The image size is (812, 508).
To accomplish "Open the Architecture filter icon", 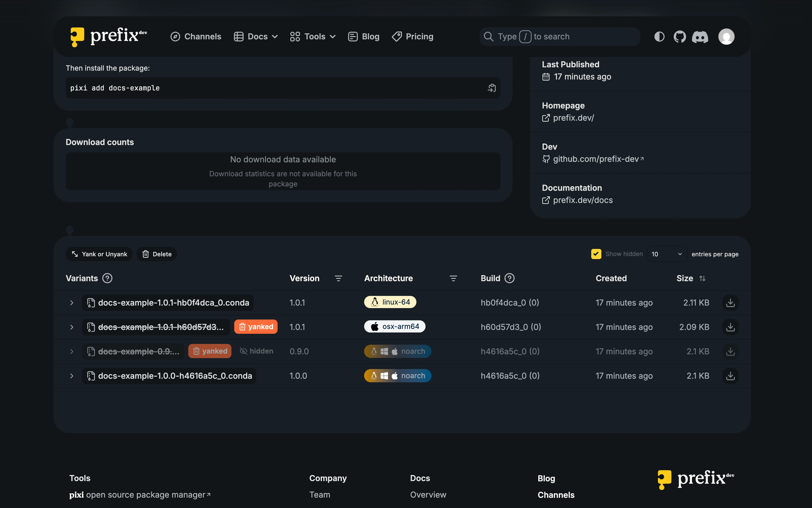I will click(x=453, y=278).
